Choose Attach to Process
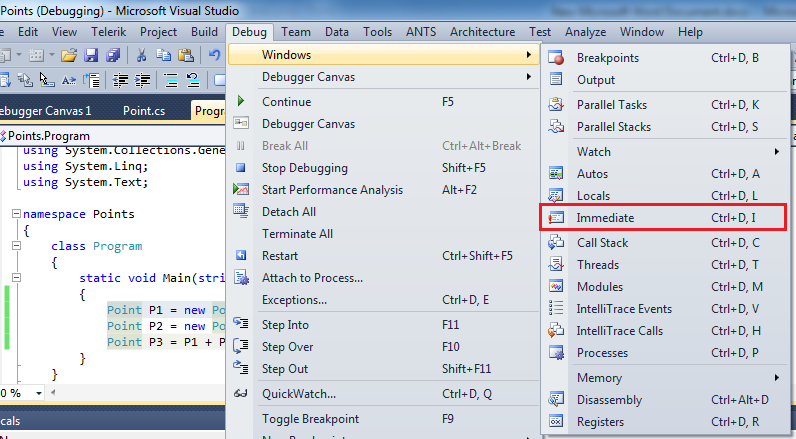 (x=383, y=278)
